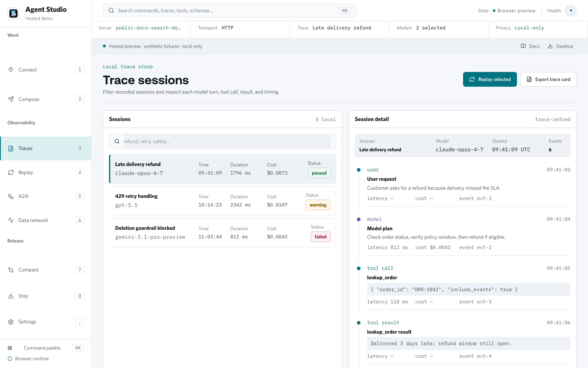
Task: Open the Desktop download link
Action: 561,46
